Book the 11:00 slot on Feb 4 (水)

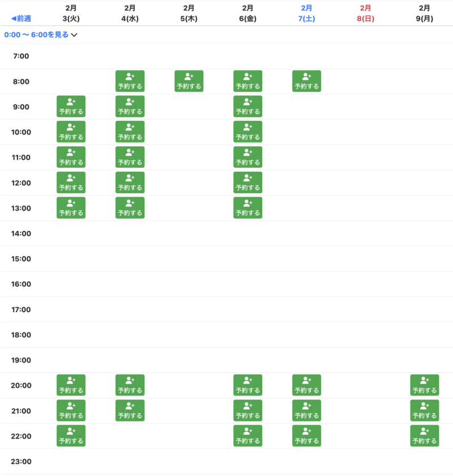(130, 157)
